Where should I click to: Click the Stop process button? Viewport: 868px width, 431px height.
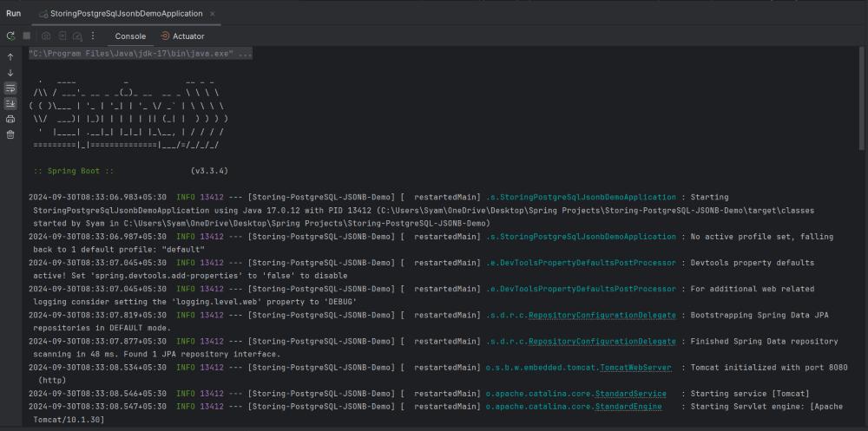click(x=27, y=36)
